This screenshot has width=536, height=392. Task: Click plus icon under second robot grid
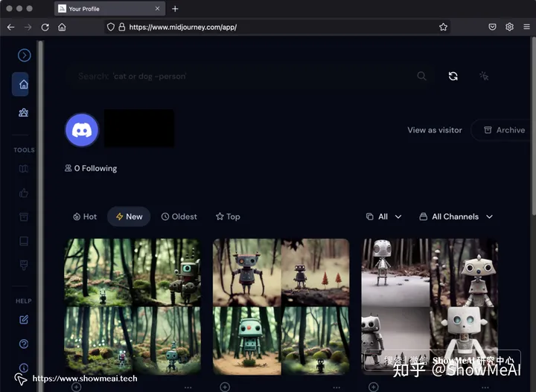tap(225, 387)
